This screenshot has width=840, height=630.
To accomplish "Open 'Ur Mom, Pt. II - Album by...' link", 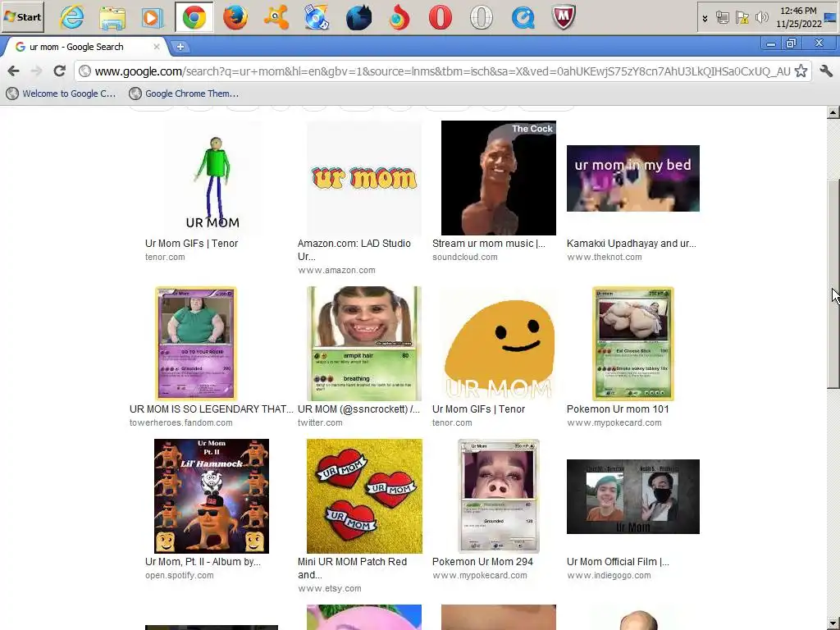I will tap(203, 561).
